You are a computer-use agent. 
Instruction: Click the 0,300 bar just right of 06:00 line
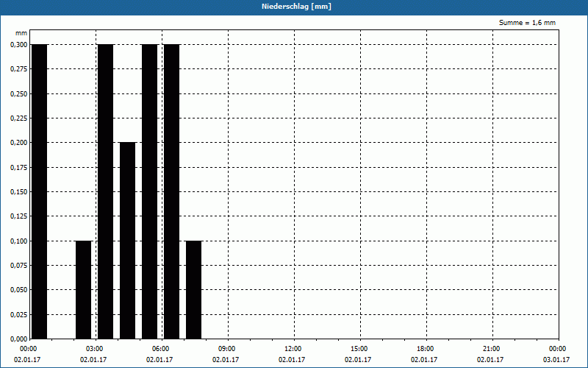[x=172, y=191]
